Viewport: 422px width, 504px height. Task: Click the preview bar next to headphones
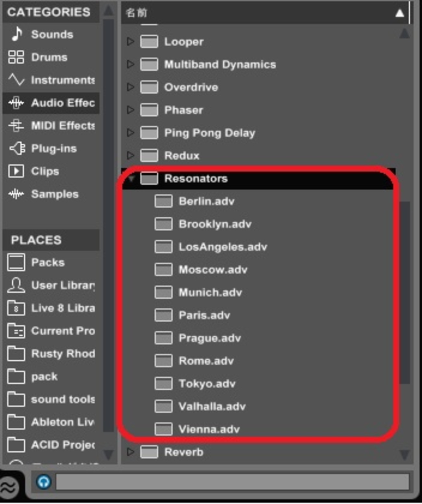232,482
